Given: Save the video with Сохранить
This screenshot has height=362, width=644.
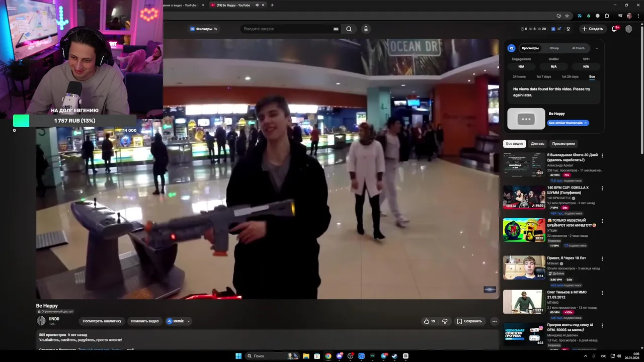Looking at the screenshot, I should tap(469, 321).
